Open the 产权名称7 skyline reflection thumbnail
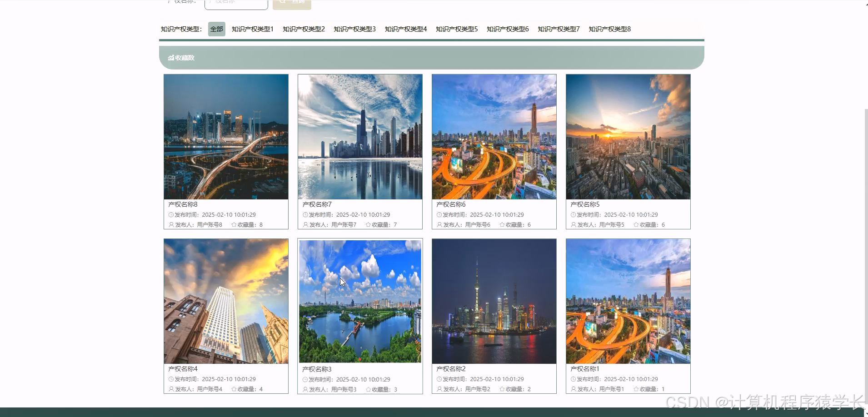The image size is (868, 417). pos(360,137)
